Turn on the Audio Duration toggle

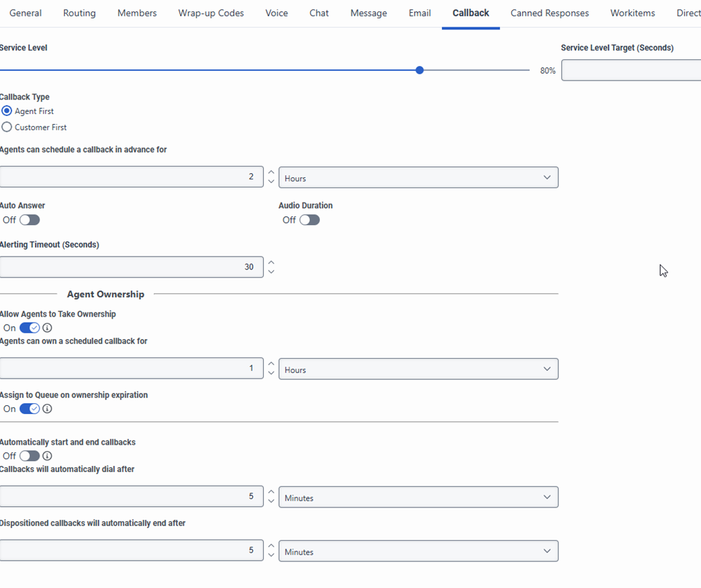[309, 220]
